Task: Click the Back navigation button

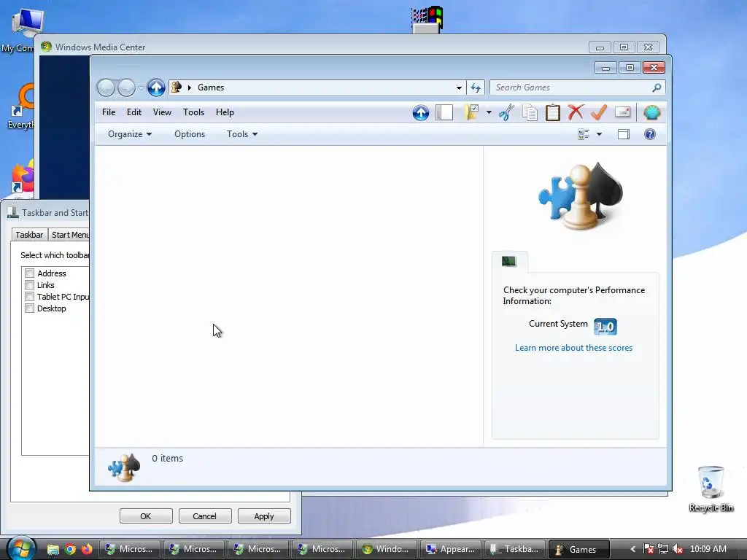Action: pos(106,87)
